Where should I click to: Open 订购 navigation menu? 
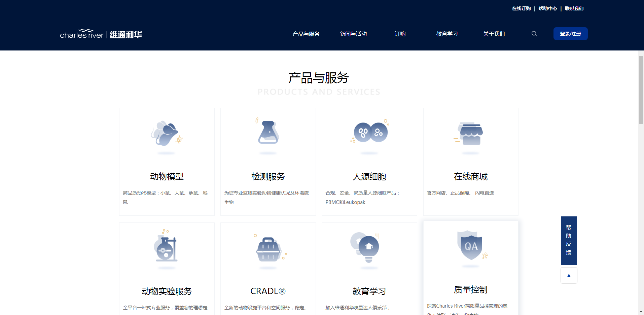point(400,34)
